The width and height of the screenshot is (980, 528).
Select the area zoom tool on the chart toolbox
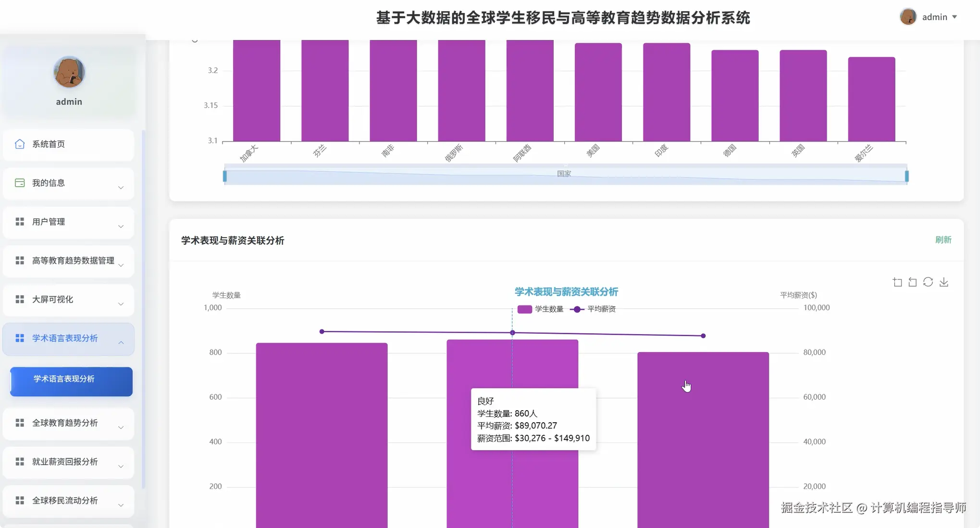point(897,282)
